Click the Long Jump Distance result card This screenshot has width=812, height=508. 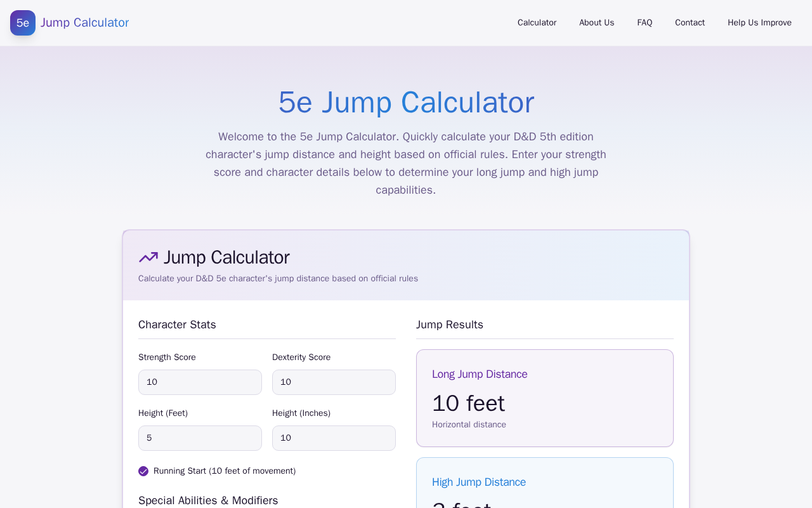point(544,398)
